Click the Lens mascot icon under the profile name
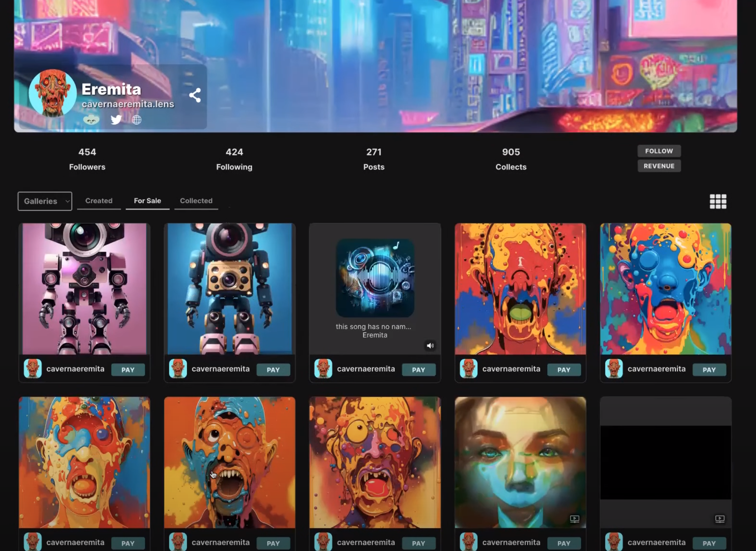Viewport: 756px width, 551px height. (x=91, y=120)
